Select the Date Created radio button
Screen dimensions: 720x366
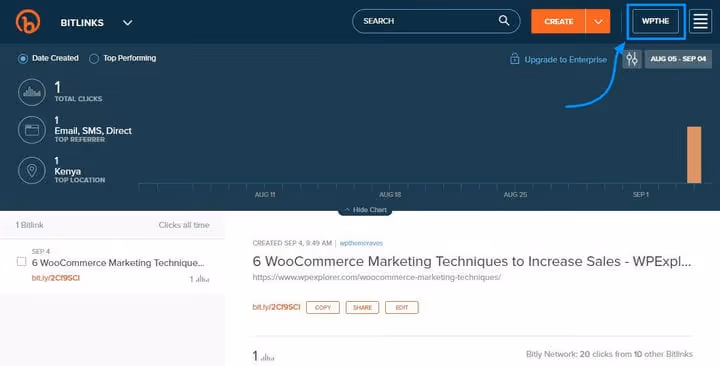[x=22, y=59]
